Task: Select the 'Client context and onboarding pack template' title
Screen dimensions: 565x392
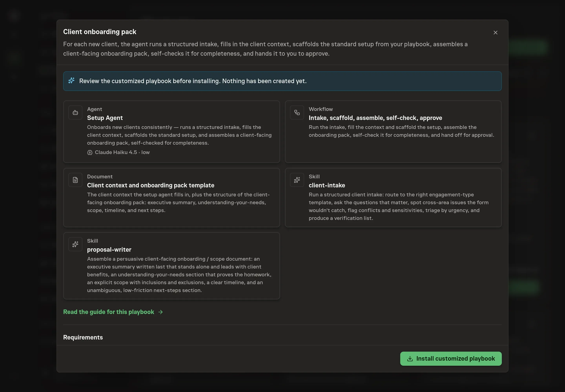Action: 150,185
